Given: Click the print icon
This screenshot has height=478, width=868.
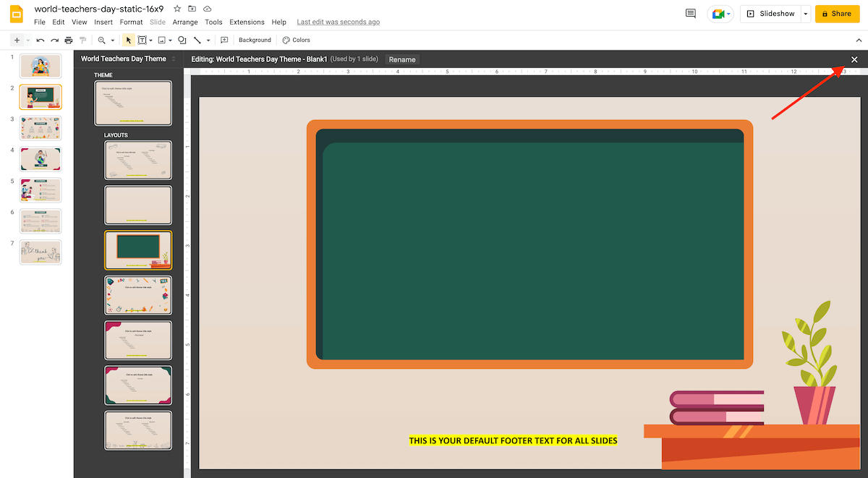Looking at the screenshot, I should coord(68,40).
